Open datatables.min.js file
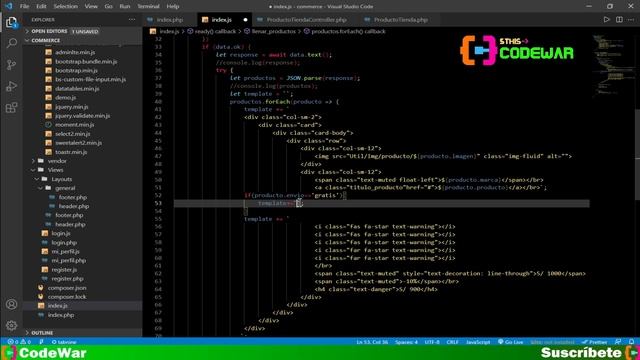 pos(77,89)
